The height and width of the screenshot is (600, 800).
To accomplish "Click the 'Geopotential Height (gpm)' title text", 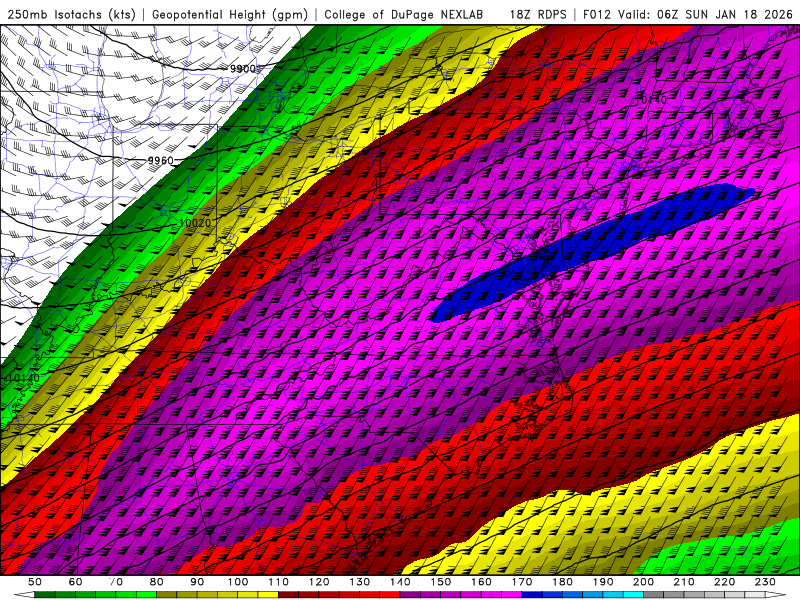I will 230,15.
